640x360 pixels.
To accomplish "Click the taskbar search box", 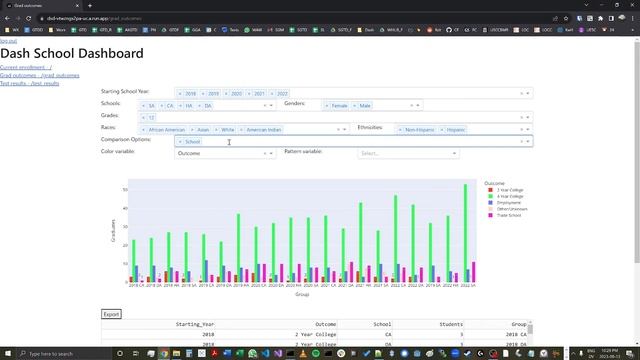I will [64, 353].
